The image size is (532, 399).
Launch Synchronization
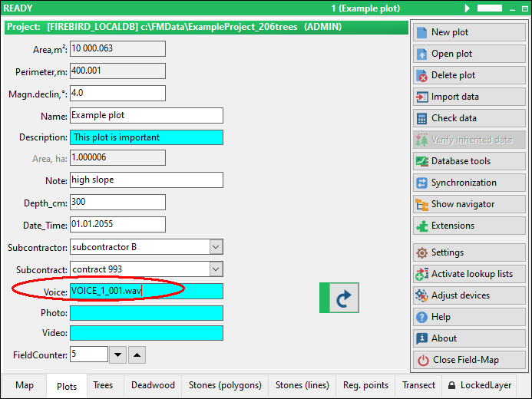pos(422,183)
